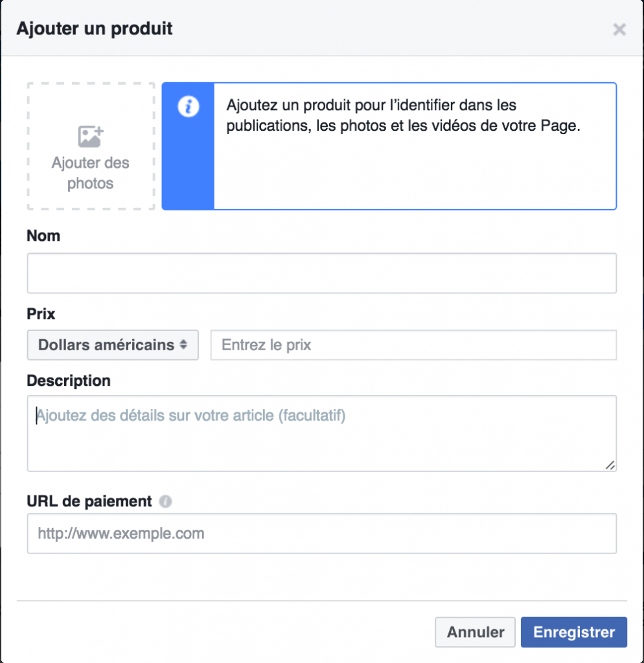Click inside the Nom field
This screenshot has height=663, width=644.
[x=322, y=273]
